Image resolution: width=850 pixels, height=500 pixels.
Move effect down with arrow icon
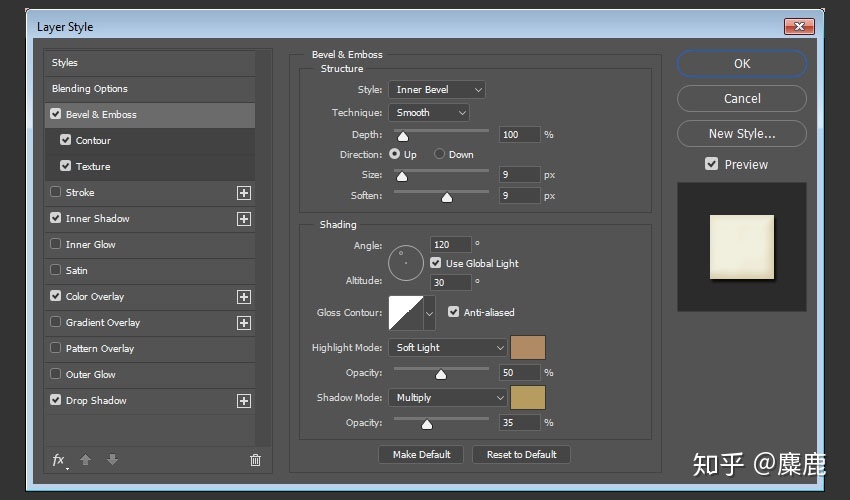(112, 460)
